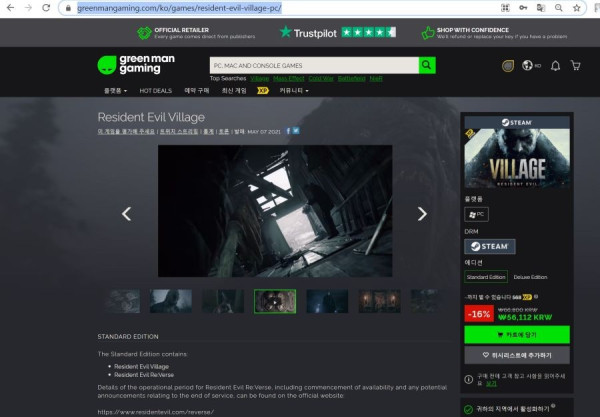This screenshot has height=417, width=600.
Task: Select the Steam DRM button
Action: (x=490, y=246)
